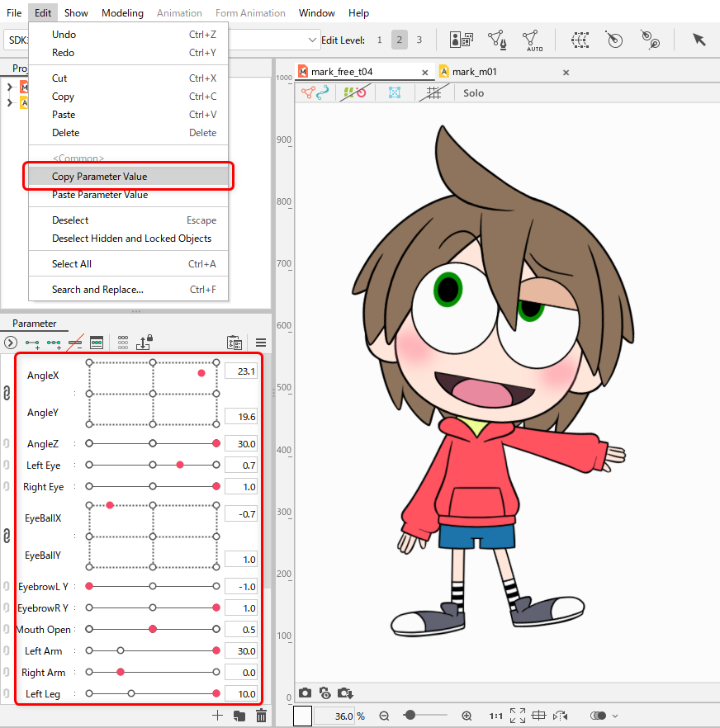
Task: Click the Mouth Open parameter slider handle
Action: [x=153, y=629]
